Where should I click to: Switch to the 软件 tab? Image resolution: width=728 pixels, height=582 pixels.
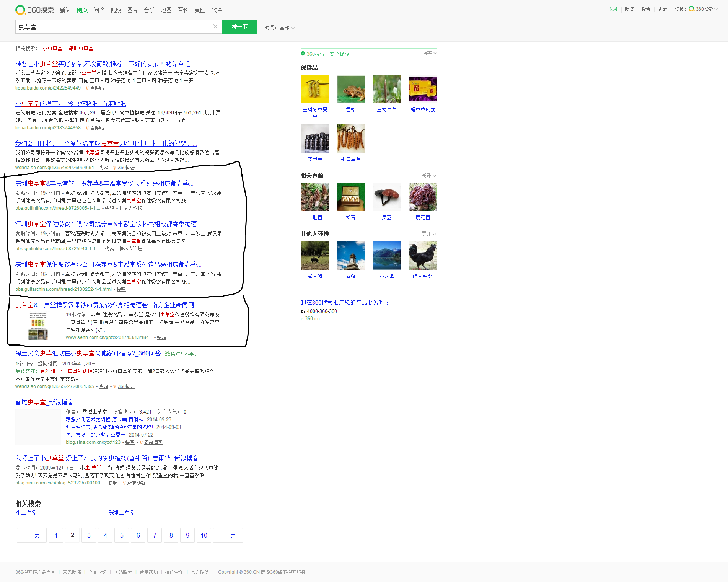[217, 10]
